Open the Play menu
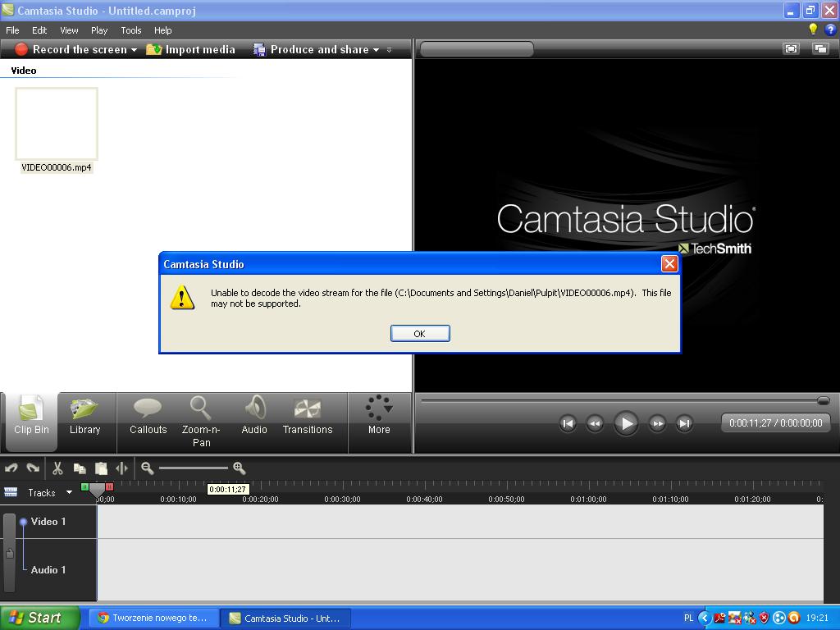 [x=99, y=30]
